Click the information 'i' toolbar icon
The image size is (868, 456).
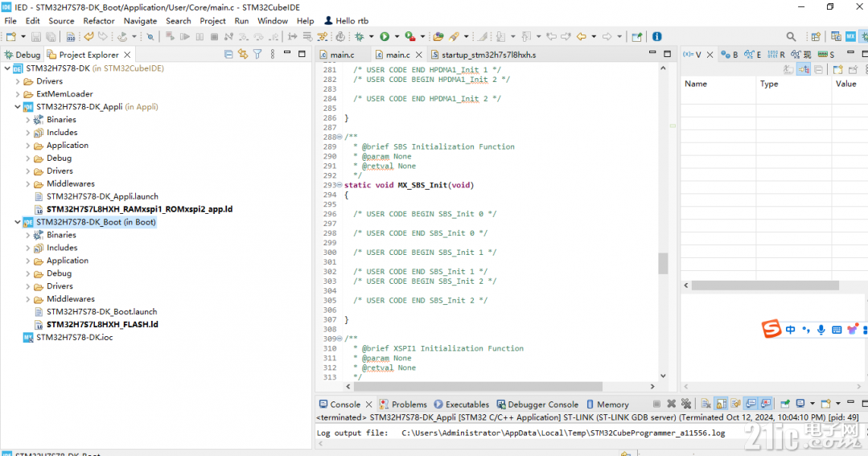point(657,36)
